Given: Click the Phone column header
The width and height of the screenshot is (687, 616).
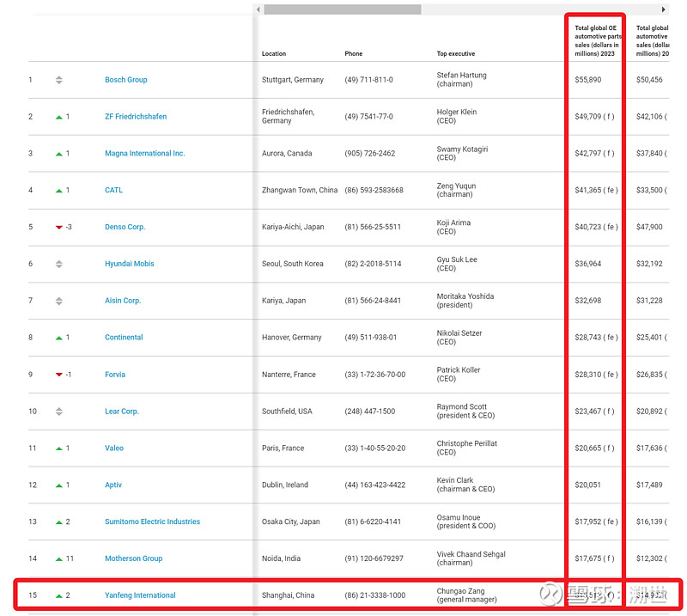Looking at the screenshot, I should coord(354,53).
